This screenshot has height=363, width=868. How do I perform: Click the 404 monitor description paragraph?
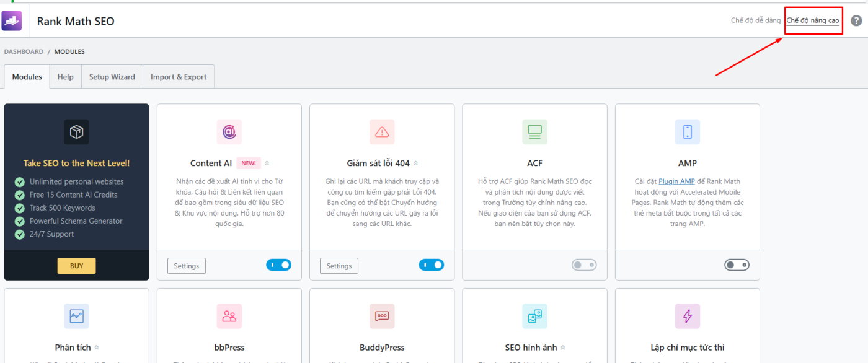(x=382, y=203)
